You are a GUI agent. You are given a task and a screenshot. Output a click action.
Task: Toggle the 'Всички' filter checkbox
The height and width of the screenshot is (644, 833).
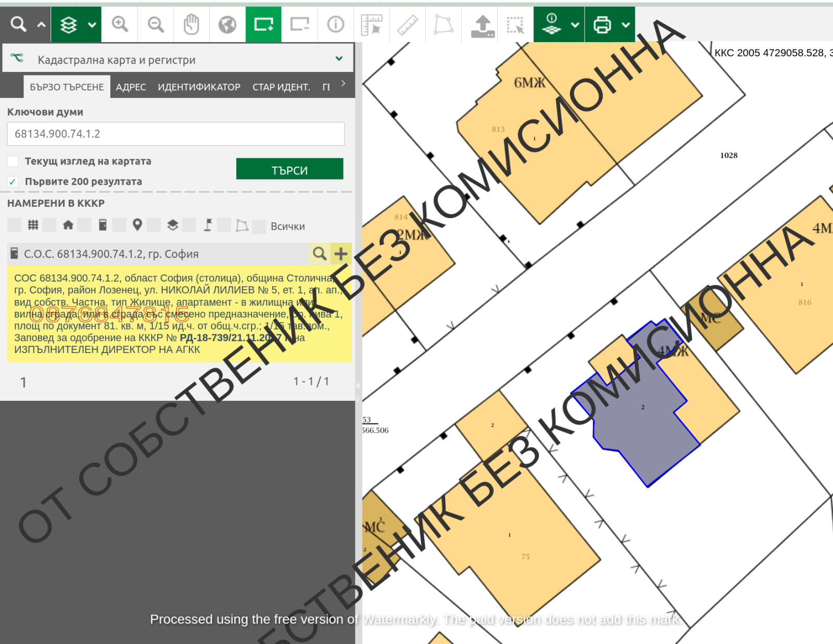tap(259, 226)
